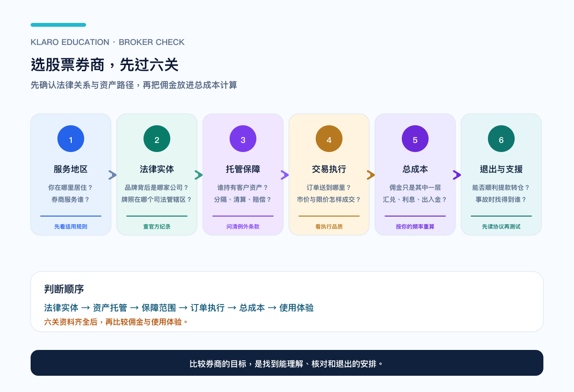
Task: Click chevron arrow between 交易执行 and 总成本
Action: tap(371, 175)
